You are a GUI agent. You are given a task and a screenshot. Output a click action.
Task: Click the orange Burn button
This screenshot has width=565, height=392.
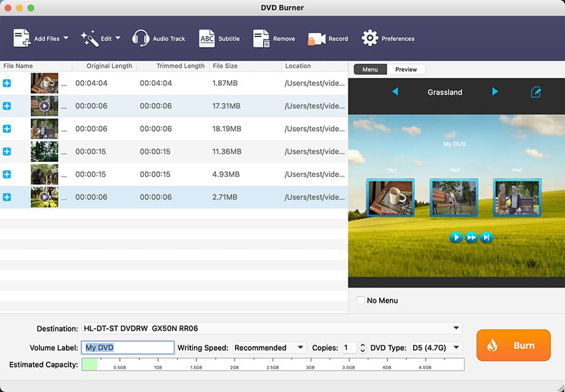(x=513, y=345)
